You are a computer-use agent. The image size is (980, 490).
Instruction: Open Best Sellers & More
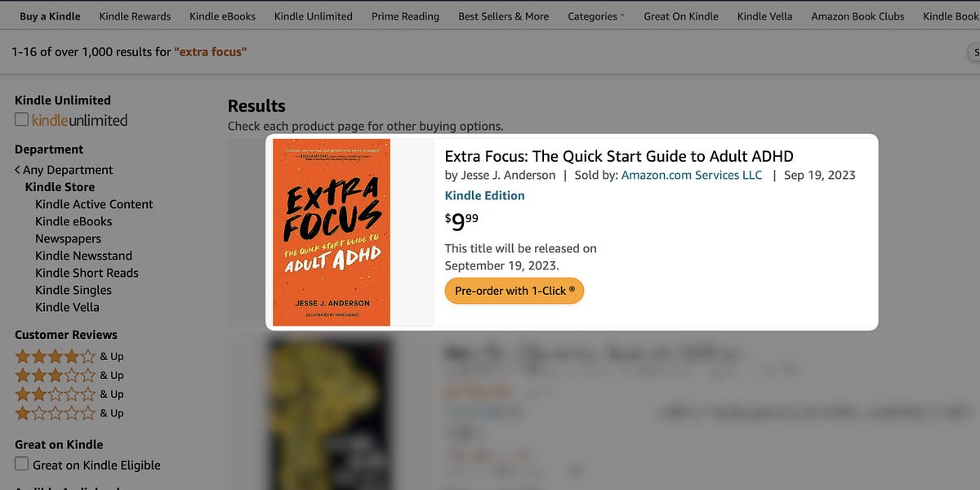coord(503,16)
